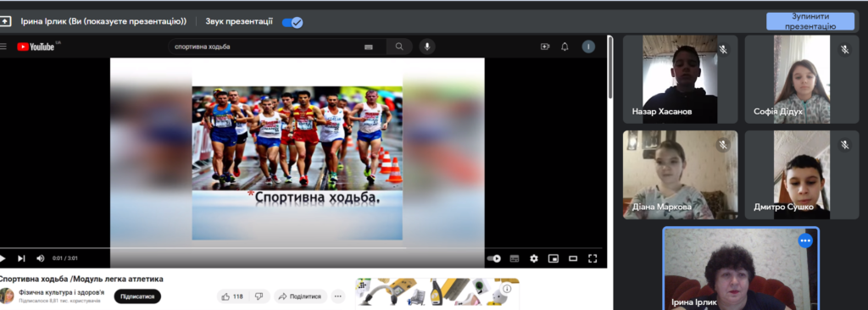Click the presentation screen-share icon at top left
The image size is (868, 310).
pos(5,21)
